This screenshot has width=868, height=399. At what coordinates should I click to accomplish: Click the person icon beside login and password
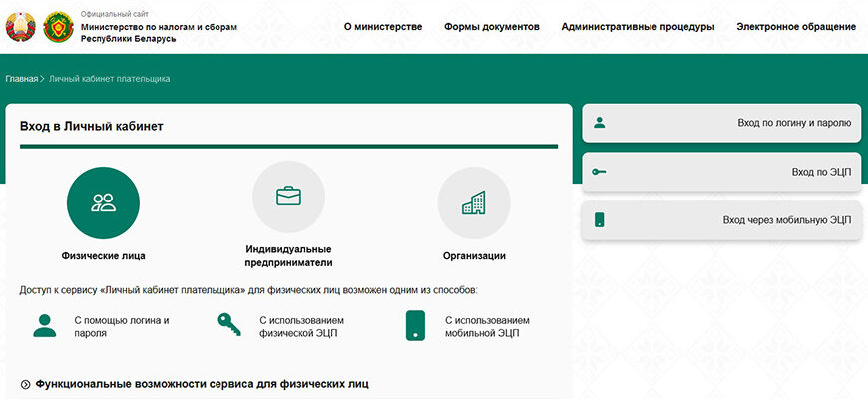(x=44, y=326)
